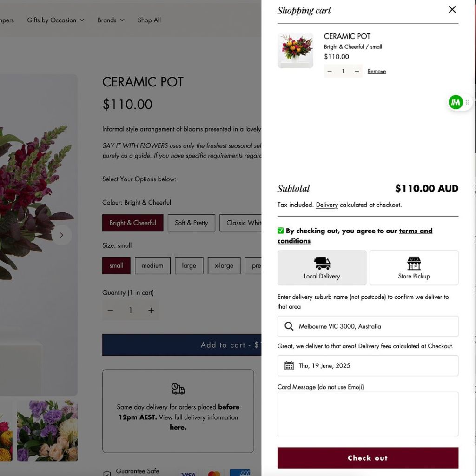Click the next image arrow on product photo
This screenshot has width=476, height=476.
click(61, 235)
